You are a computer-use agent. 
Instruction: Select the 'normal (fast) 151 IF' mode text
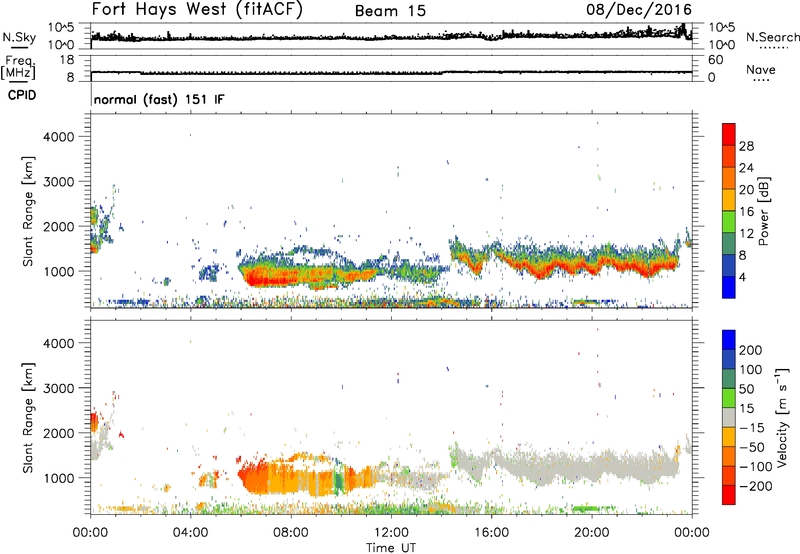coord(159,99)
